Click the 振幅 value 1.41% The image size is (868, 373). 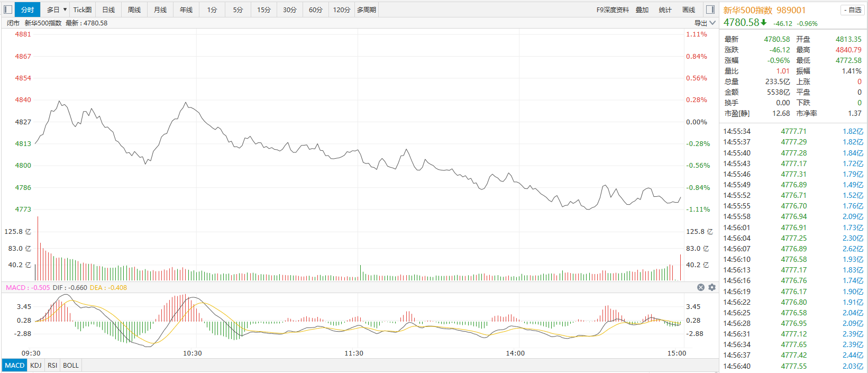coord(852,71)
